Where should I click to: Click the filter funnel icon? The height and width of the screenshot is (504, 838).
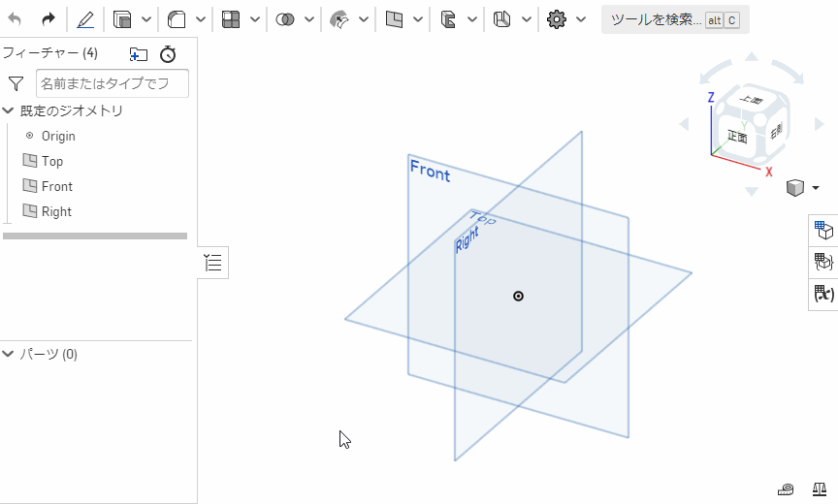(16, 84)
